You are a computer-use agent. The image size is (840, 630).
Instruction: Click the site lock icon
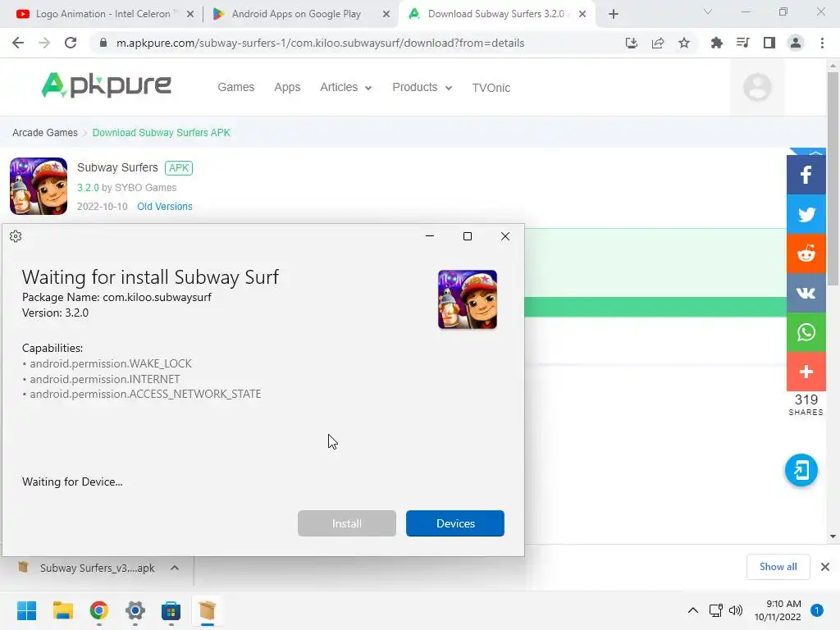click(x=103, y=43)
